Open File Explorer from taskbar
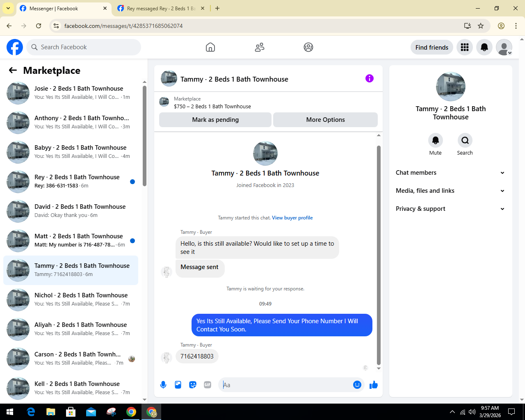Viewport: 525px width, 420px height. tap(51, 412)
